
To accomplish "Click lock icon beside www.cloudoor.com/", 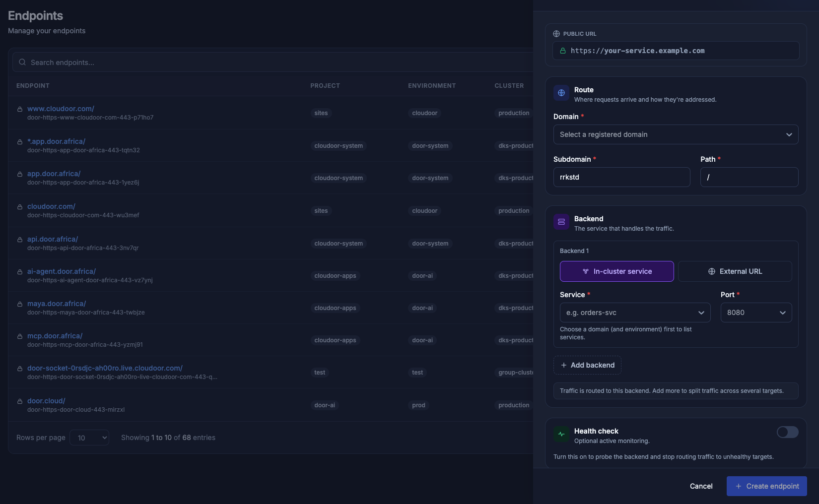I will coord(20,109).
